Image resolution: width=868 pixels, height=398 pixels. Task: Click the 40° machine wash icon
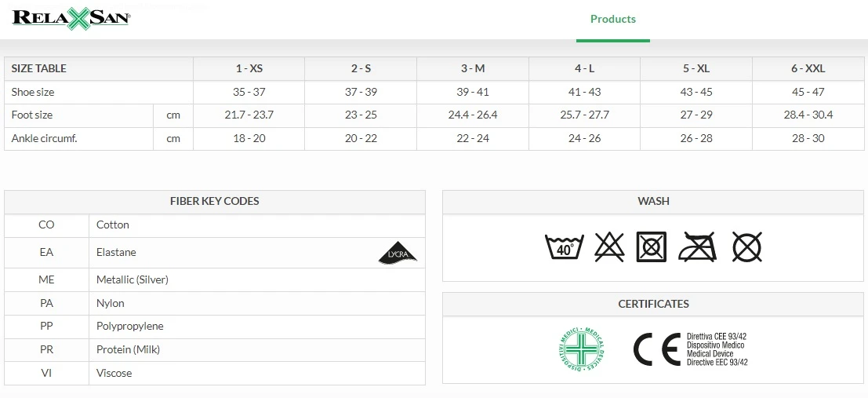click(x=565, y=247)
